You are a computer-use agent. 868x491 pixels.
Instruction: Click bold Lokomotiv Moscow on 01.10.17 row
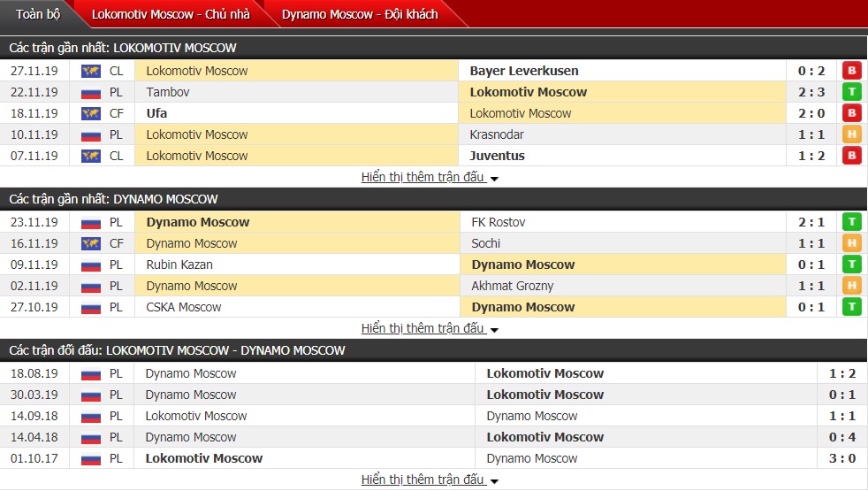(x=203, y=458)
